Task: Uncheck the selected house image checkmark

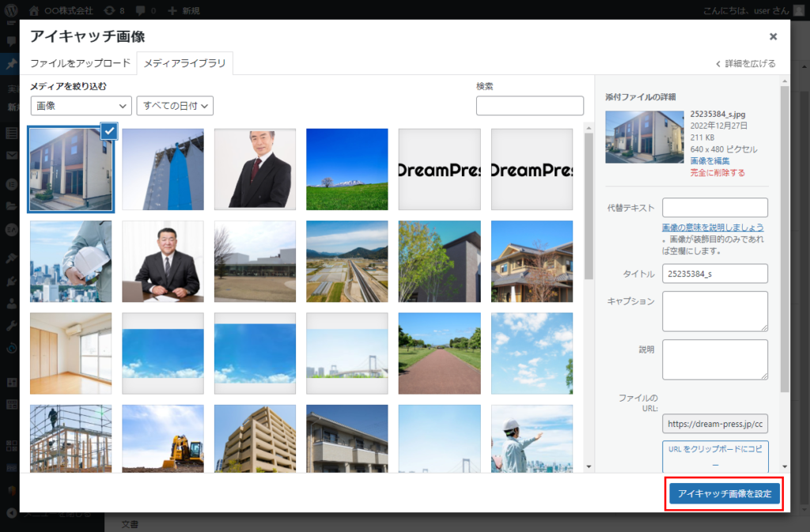Action: point(109,131)
